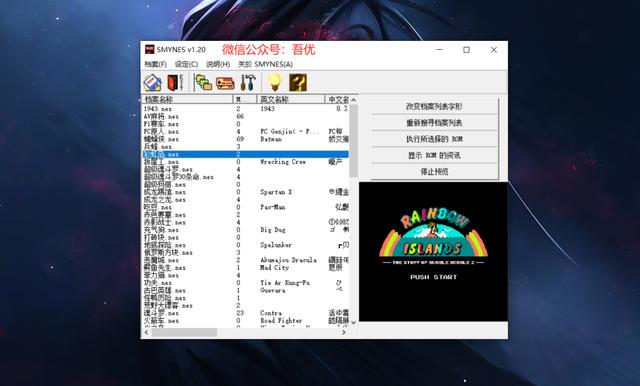Select the 古巴英雄.nes row
This screenshot has width=640, height=386.
coord(246,290)
